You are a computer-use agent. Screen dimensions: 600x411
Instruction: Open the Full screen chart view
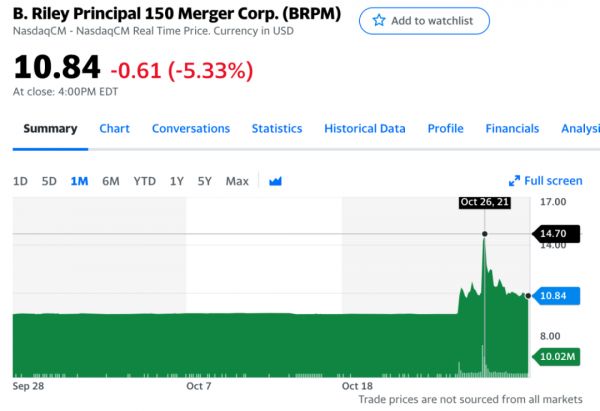click(x=545, y=181)
